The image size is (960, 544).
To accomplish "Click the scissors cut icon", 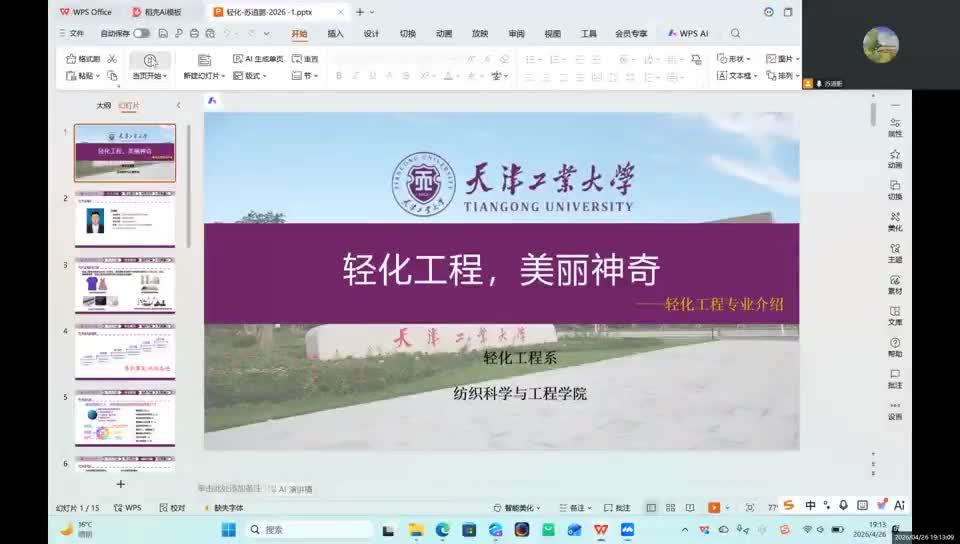I will point(112,59).
